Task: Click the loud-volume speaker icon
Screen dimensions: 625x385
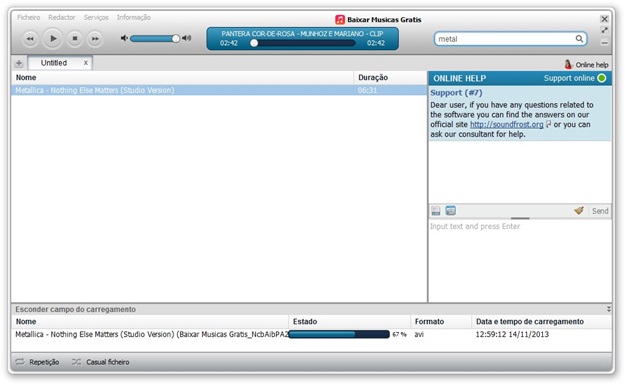Action: 187,38
